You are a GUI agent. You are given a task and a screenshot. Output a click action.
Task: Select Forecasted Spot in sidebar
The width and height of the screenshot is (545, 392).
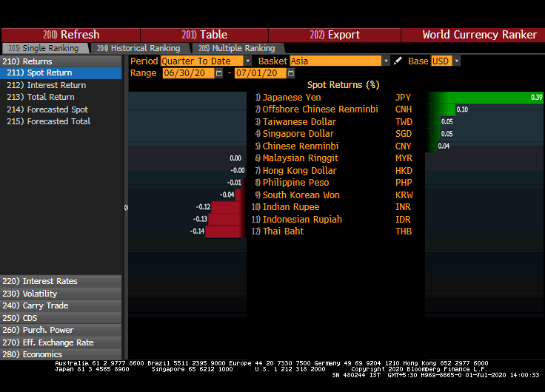pos(57,109)
